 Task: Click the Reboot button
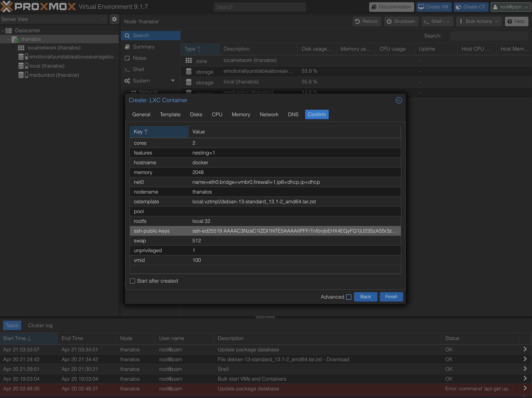point(367,21)
